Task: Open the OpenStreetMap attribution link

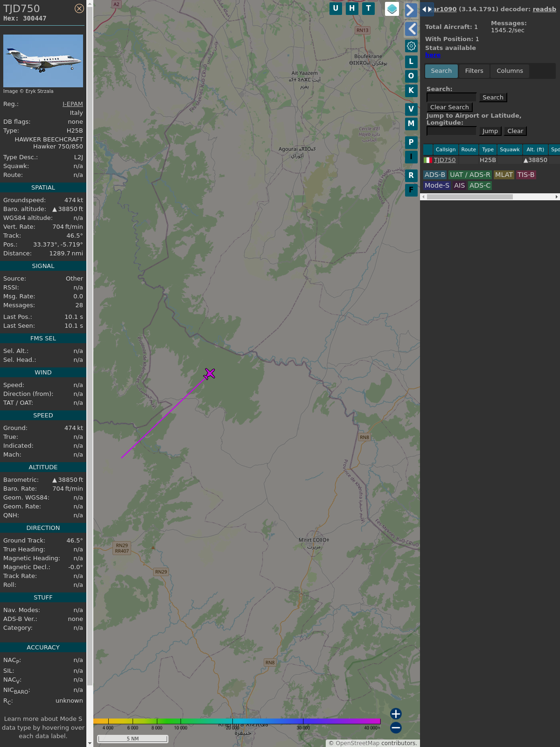Action: pos(357,743)
